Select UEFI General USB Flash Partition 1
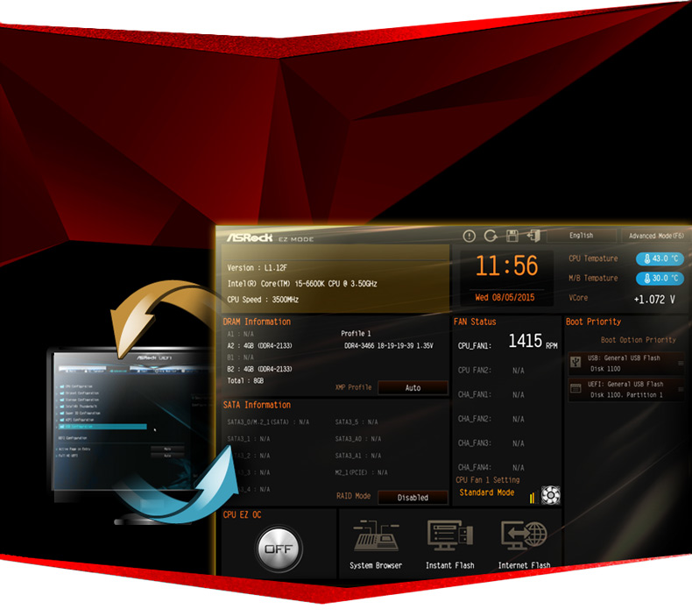Viewport: 692px width, 616px height. (x=625, y=389)
